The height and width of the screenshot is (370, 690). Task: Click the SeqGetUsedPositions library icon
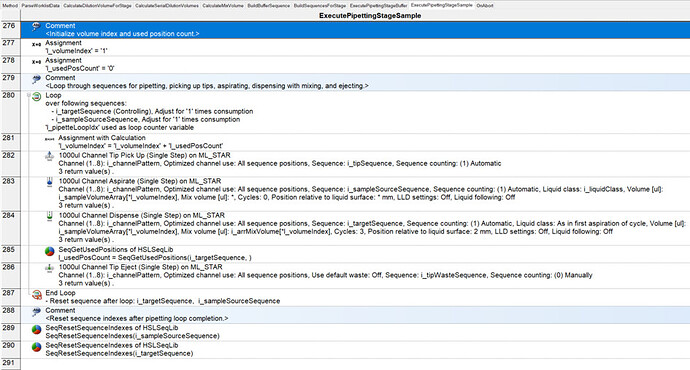pyautogui.click(x=50, y=251)
